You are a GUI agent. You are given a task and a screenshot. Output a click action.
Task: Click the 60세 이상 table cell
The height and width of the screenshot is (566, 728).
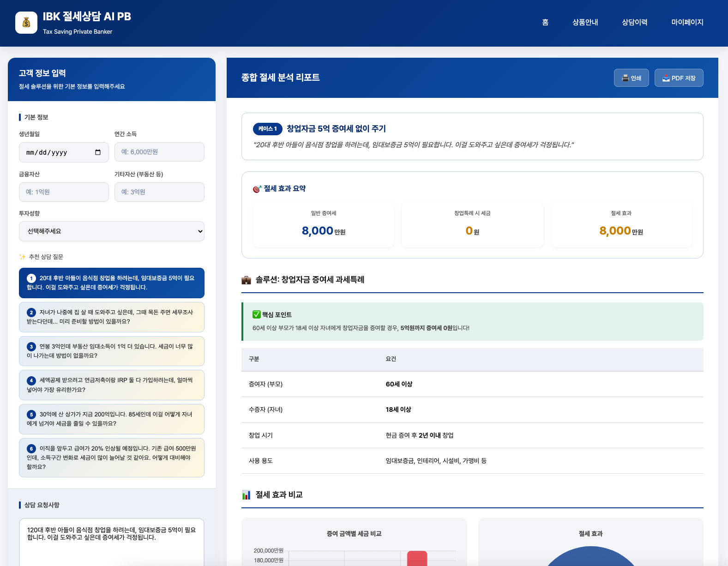tap(399, 384)
